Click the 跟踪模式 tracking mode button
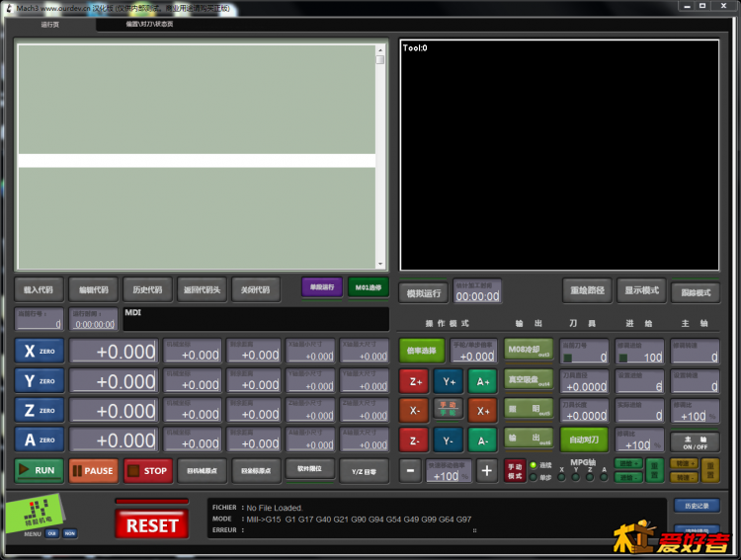 click(697, 292)
